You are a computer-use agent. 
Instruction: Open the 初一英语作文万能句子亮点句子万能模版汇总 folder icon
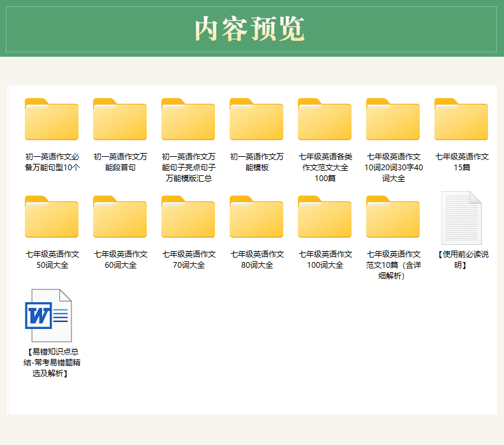(188, 119)
